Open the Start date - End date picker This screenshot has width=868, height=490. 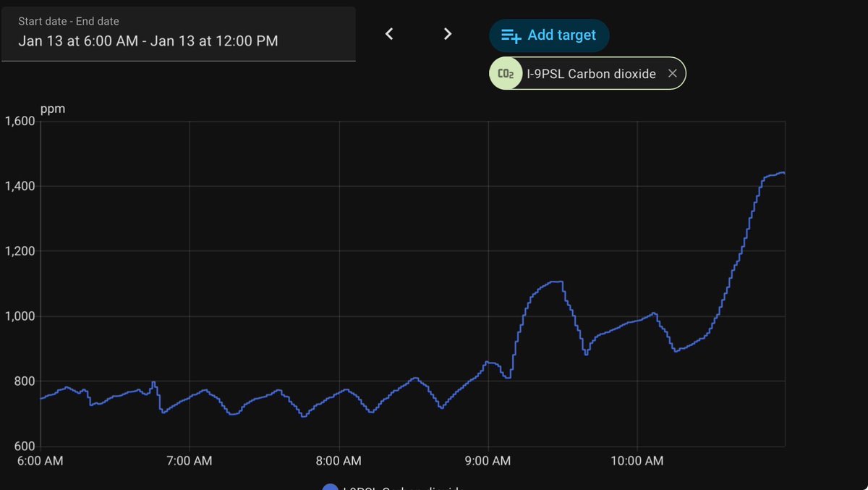point(179,34)
